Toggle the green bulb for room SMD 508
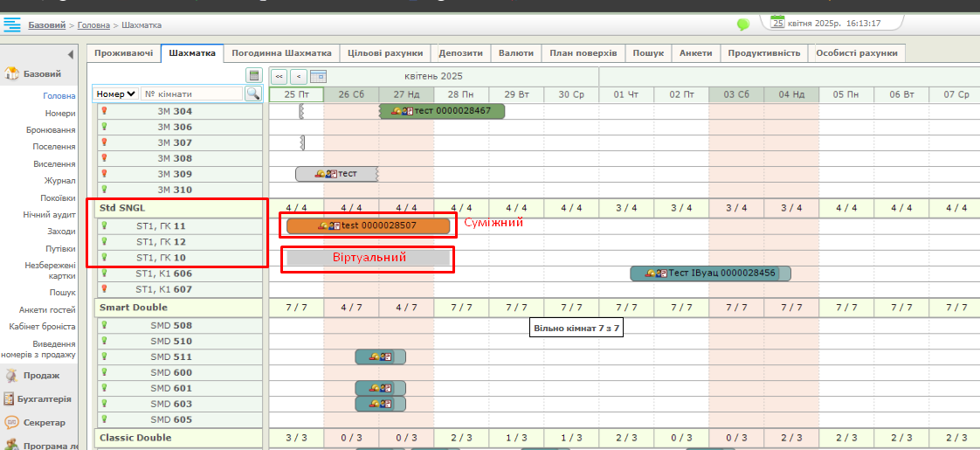The width and height of the screenshot is (980, 450). coord(104,325)
